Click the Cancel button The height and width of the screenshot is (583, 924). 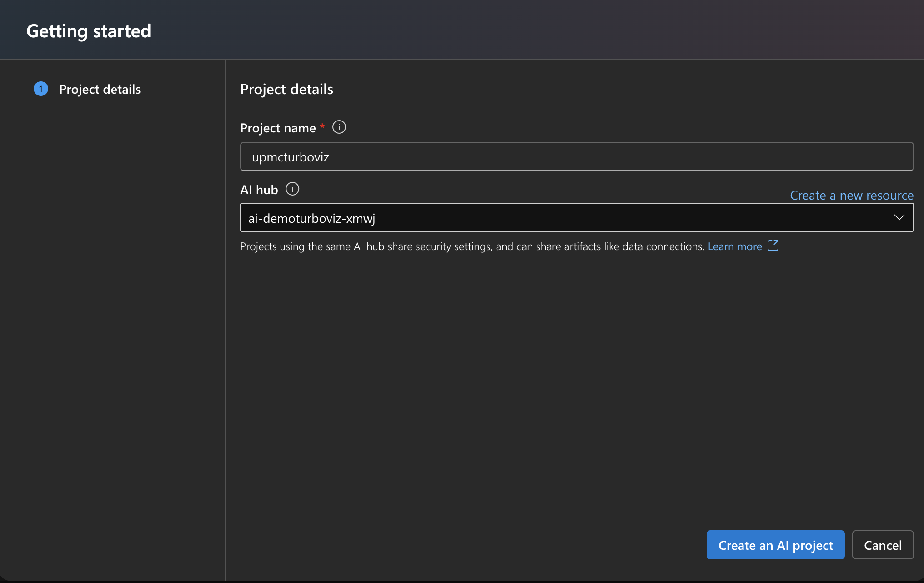click(x=883, y=545)
